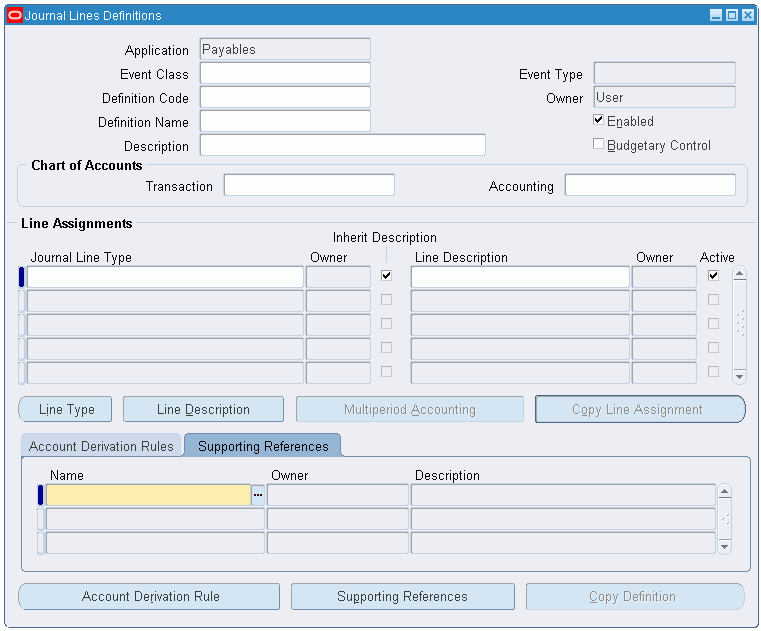
Task: Click the Oracle logo icon in title bar
Action: 15,15
